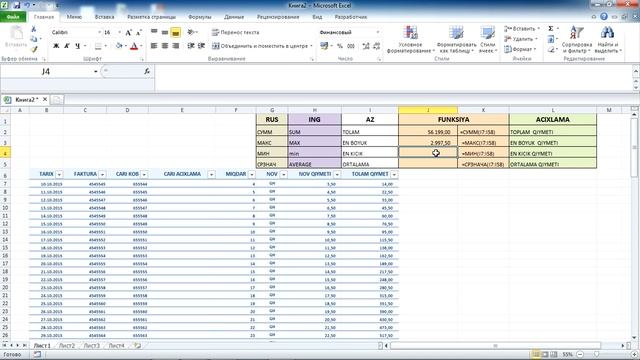Image resolution: width=640 pixels, height=360 pixels.
Task: Switch to the Рецензирование tab
Action: pyautogui.click(x=278, y=17)
